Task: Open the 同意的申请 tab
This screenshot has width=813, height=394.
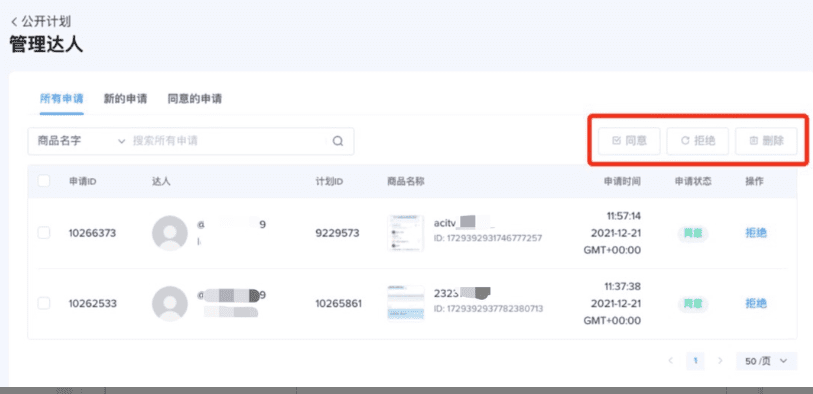Action: [194, 98]
